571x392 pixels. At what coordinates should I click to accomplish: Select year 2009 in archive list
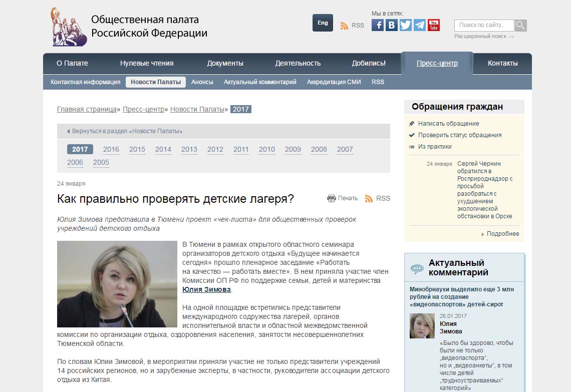293,149
